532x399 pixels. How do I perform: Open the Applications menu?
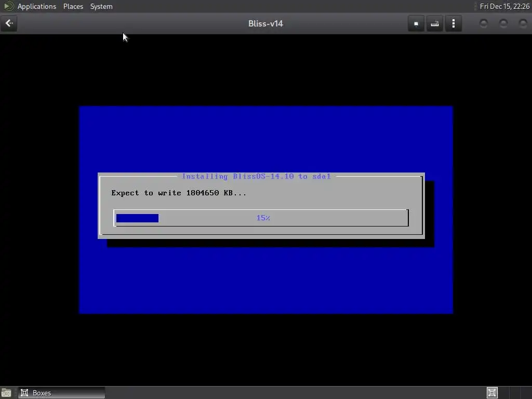pyautogui.click(x=37, y=6)
